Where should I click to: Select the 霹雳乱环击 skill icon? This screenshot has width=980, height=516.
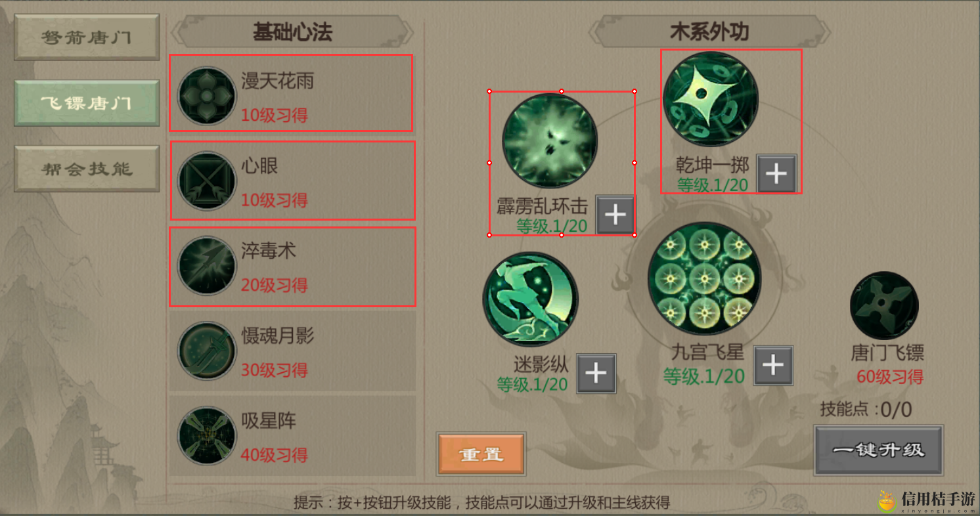(550, 140)
